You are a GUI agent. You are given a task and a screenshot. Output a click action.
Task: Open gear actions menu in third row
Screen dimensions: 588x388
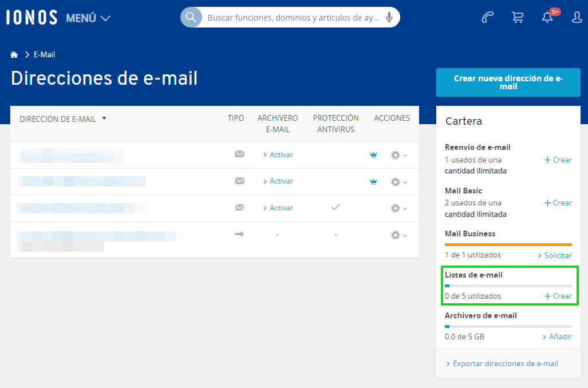pyautogui.click(x=398, y=208)
